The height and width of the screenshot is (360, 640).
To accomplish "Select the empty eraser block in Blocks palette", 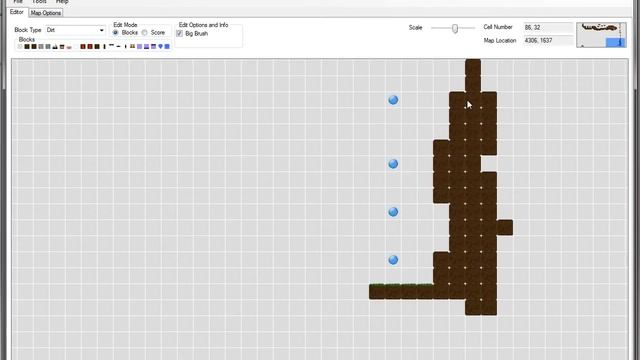I will (x=20, y=47).
